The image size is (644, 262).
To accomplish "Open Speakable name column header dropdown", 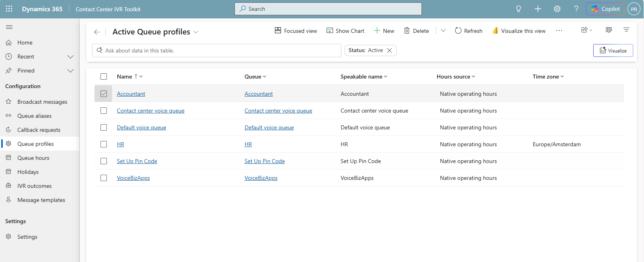I will [x=364, y=77].
